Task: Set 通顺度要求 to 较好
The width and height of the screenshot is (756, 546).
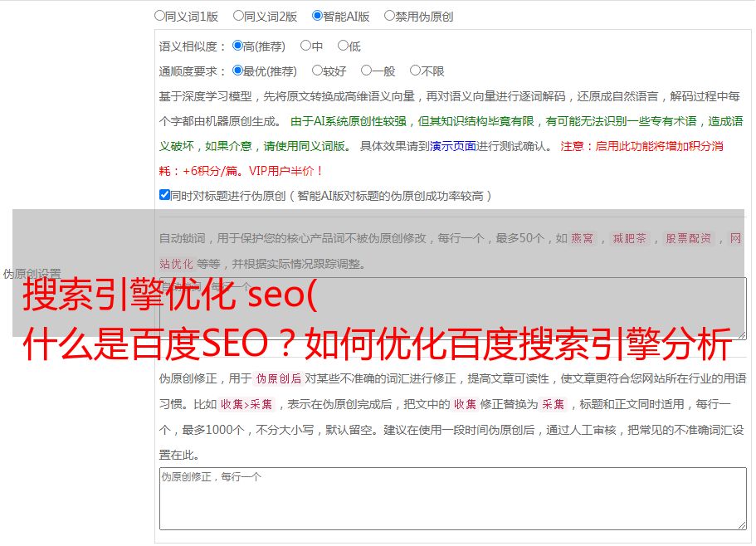Action: [x=317, y=71]
